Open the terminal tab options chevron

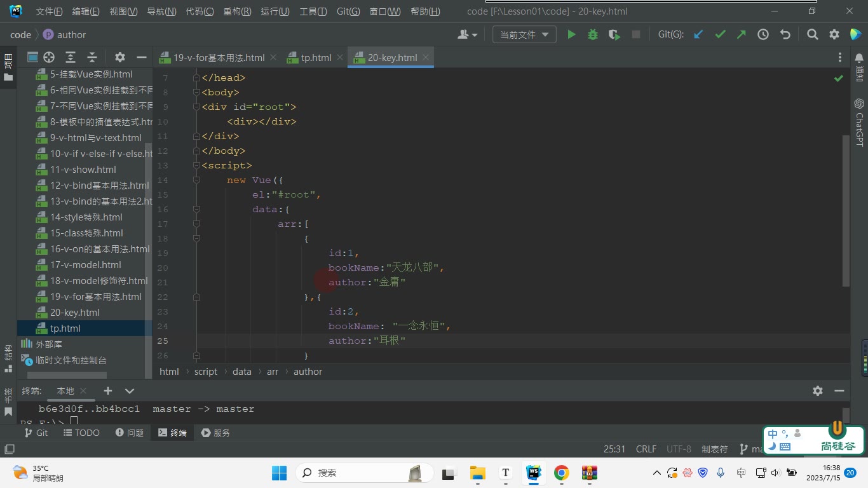coord(130,391)
